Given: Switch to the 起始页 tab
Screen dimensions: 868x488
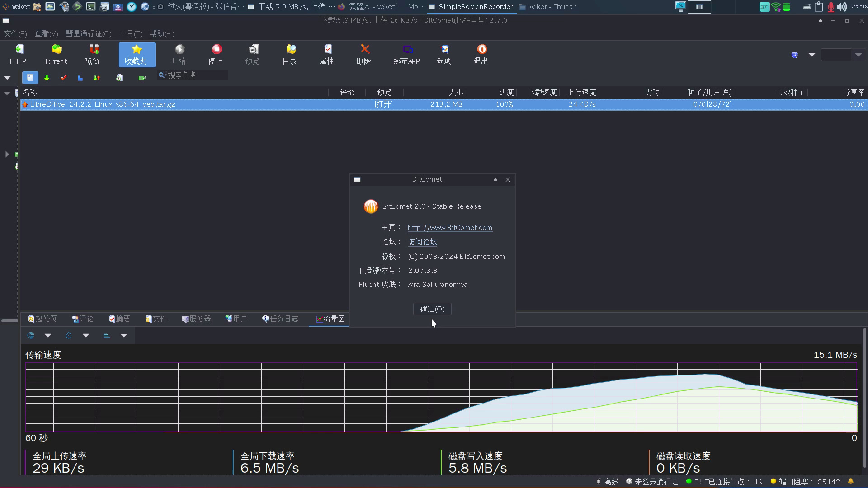Looking at the screenshot, I should click(42, 319).
